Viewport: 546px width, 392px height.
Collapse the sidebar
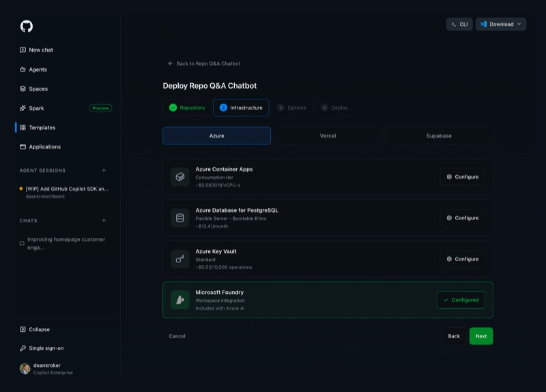click(39, 329)
